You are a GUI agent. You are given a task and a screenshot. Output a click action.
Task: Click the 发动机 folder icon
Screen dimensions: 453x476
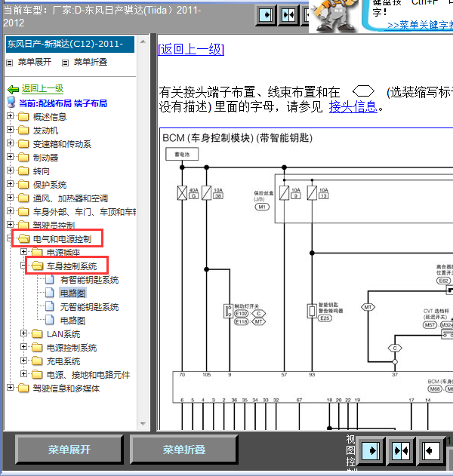coord(23,131)
